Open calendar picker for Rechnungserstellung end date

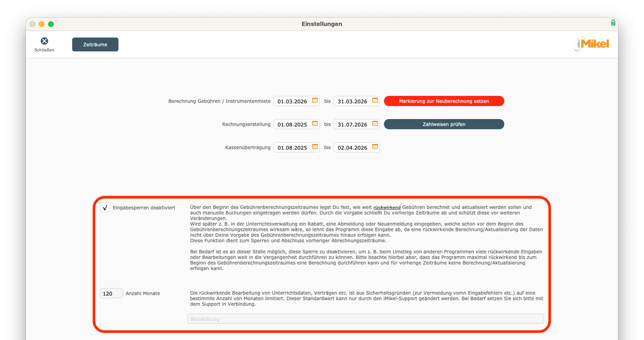375,124
